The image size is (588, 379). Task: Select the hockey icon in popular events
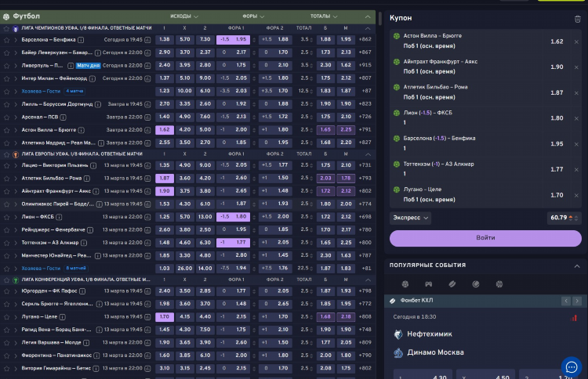click(452, 284)
